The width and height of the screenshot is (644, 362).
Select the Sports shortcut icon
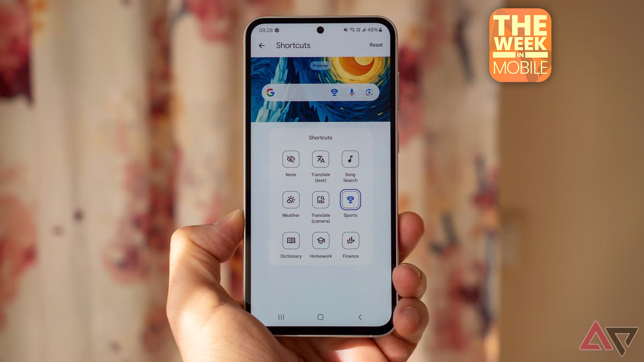pyautogui.click(x=350, y=200)
